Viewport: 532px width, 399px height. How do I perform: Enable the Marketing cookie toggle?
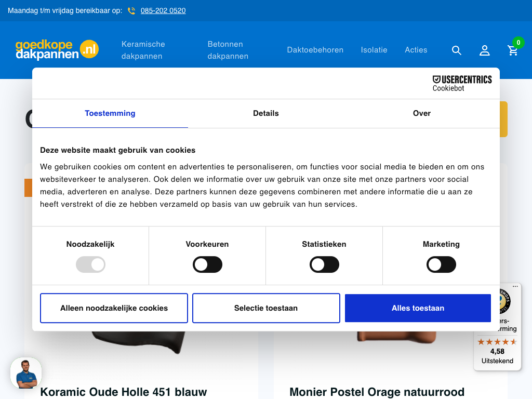(441, 265)
